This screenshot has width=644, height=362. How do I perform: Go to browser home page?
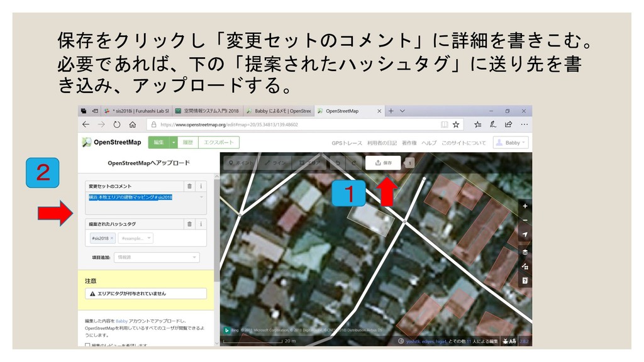[x=132, y=124]
